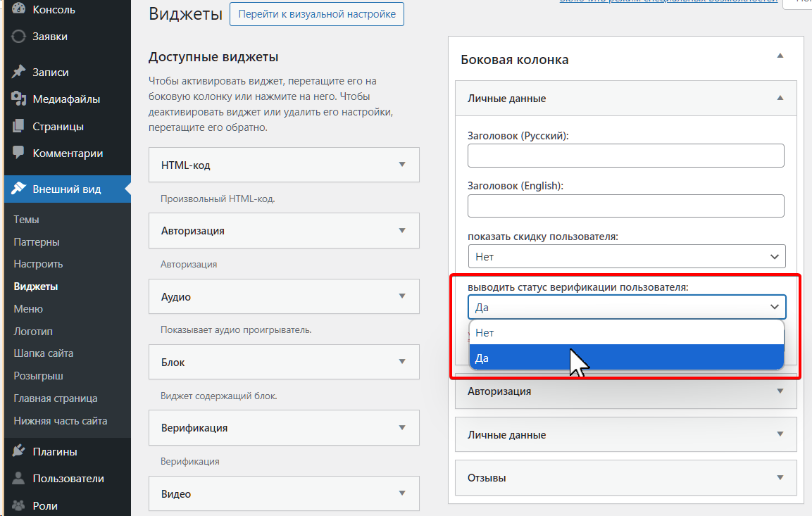Click the Пользователи person icon
812x516 pixels.
point(19,479)
